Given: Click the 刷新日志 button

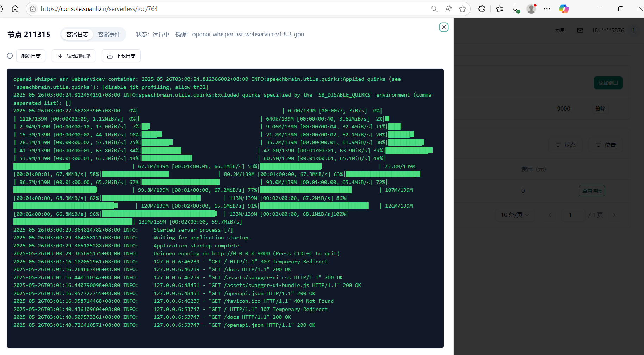Looking at the screenshot, I should tap(31, 56).
